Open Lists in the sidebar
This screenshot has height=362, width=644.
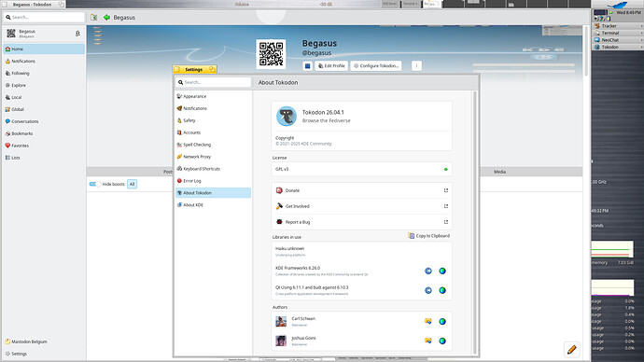(x=44, y=158)
